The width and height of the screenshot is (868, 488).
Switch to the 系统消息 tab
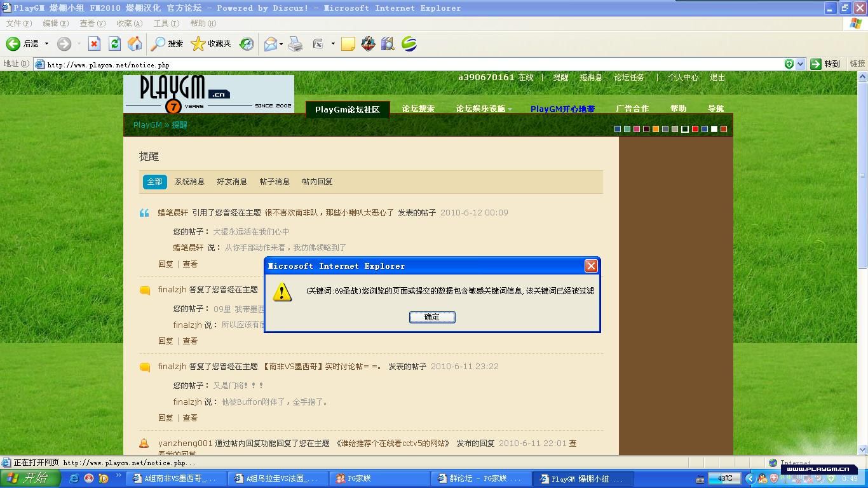click(x=189, y=182)
